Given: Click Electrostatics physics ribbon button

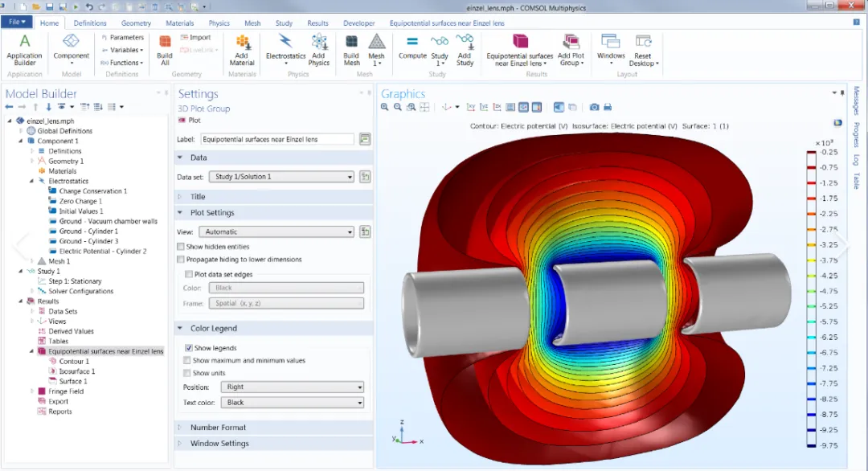Looking at the screenshot, I should coord(285,50).
